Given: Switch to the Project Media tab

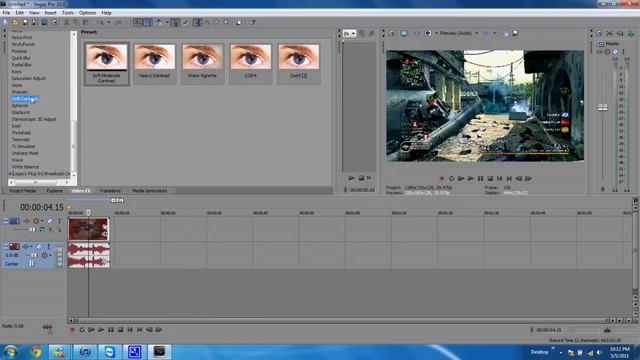Looking at the screenshot, I should point(23,191).
